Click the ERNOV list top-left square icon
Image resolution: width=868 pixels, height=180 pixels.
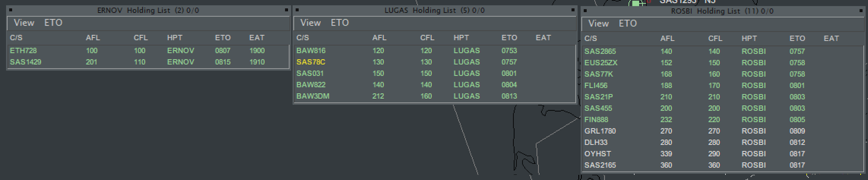pos(11,10)
